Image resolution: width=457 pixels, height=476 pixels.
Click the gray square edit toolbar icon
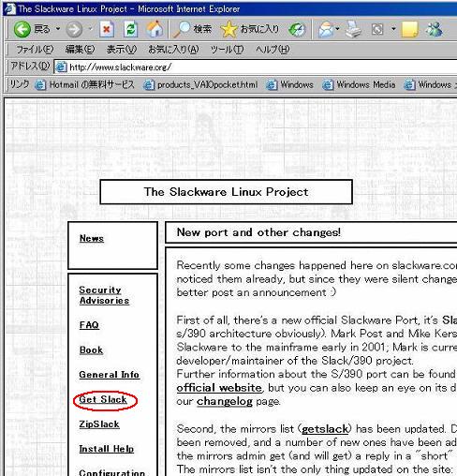click(377, 30)
